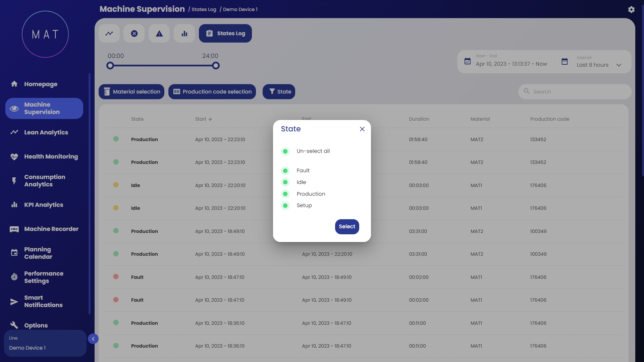Open the trend line chart view icon

(x=109, y=34)
